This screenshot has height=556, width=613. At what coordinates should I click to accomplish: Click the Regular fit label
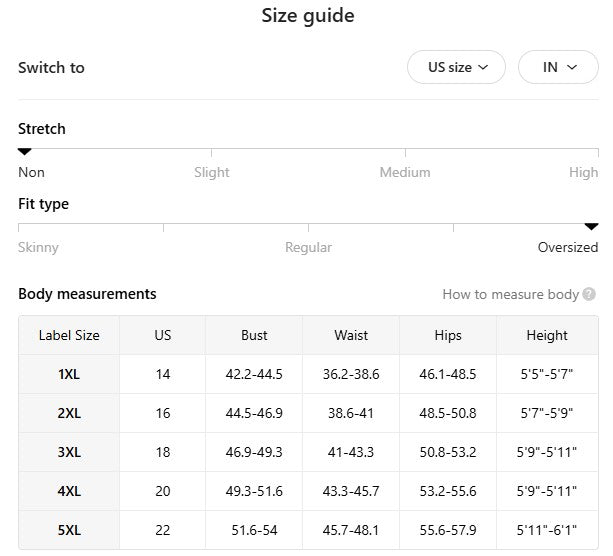click(308, 248)
